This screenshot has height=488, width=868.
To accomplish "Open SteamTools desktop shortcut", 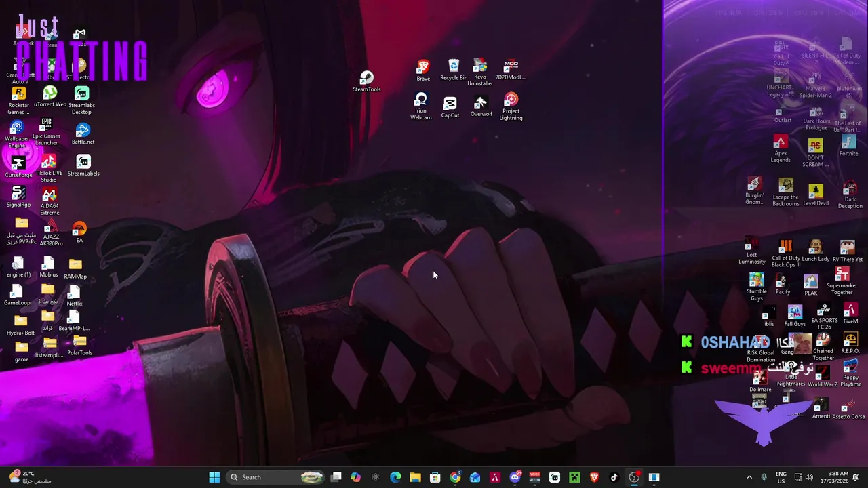I will point(366,82).
